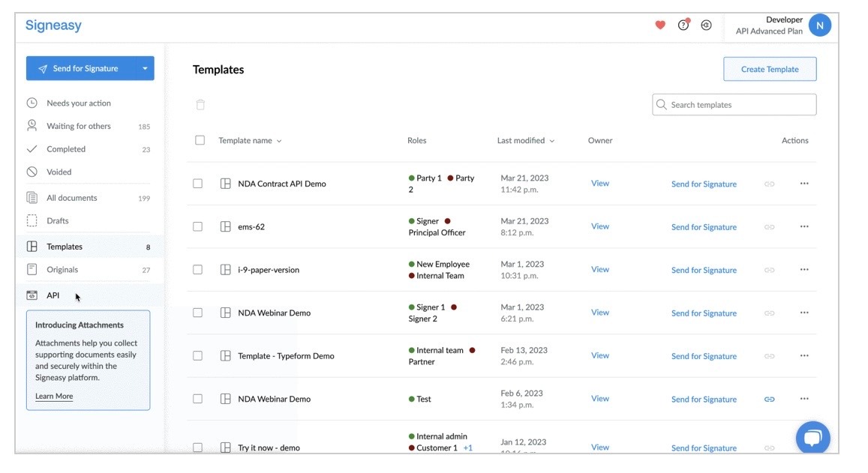Click the Search templates input field

[x=734, y=104]
